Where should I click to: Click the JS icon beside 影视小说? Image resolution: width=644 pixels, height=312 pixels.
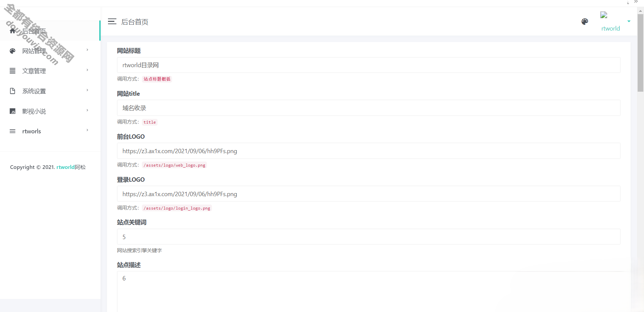[x=12, y=111]
